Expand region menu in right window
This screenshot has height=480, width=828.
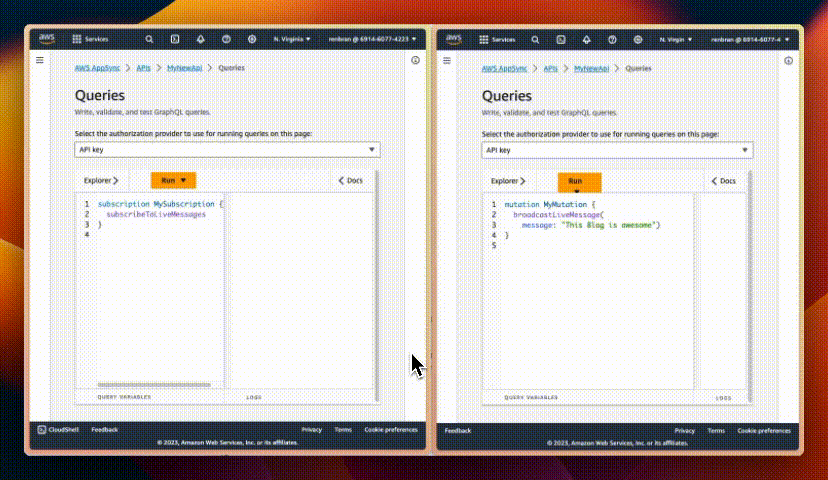[x=675, y=40]
